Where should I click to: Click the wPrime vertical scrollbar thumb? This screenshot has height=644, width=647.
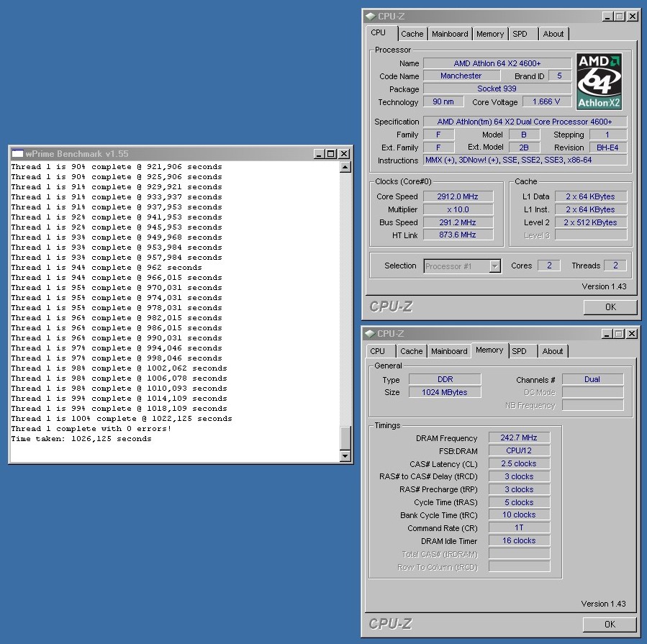345,437
